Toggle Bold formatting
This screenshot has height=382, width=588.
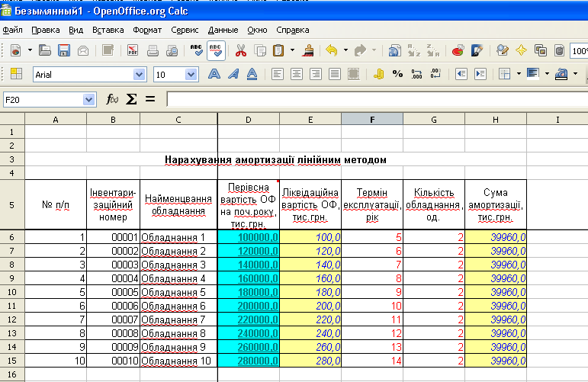[214, 74]
